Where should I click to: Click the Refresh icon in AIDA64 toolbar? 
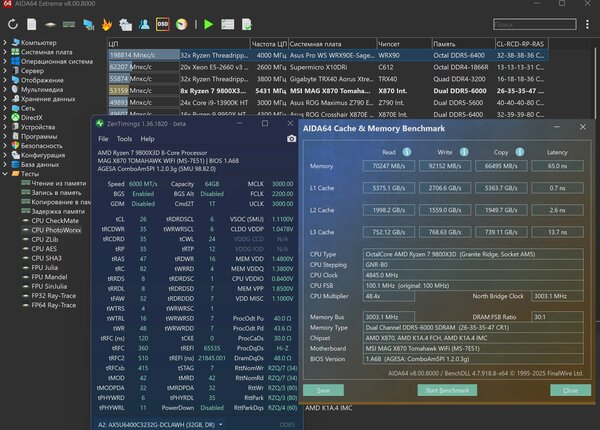(13, 24)
